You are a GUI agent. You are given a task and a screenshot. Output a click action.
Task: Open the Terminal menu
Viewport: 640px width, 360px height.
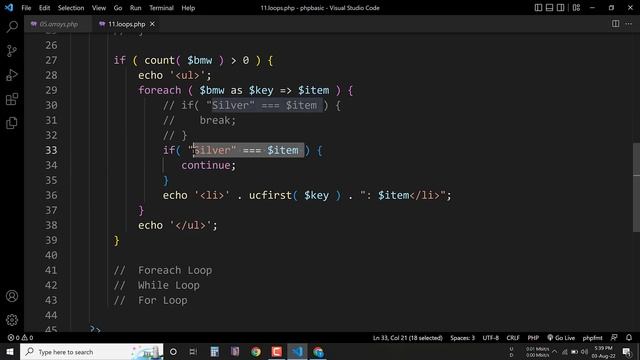tap(161, 8)
